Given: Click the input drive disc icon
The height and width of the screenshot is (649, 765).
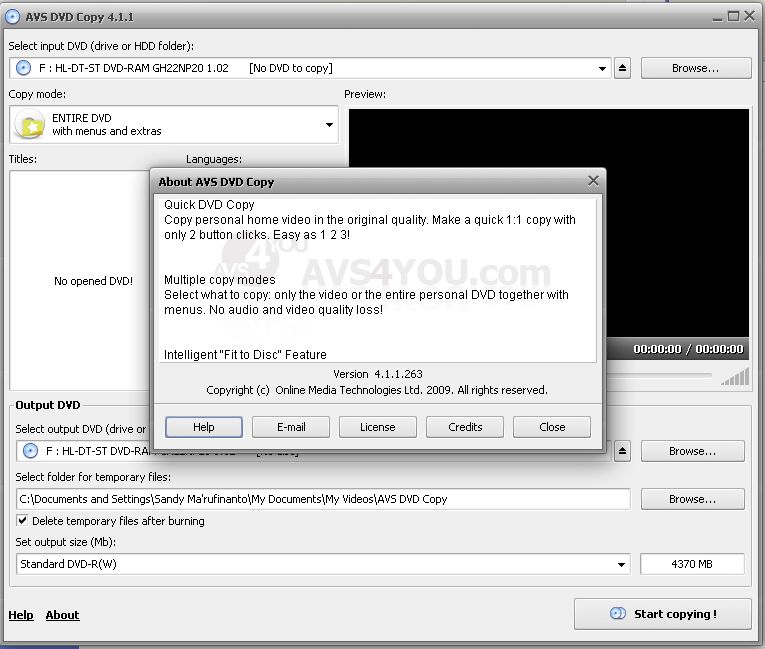Looking at the screenshot, I should 23,68.
